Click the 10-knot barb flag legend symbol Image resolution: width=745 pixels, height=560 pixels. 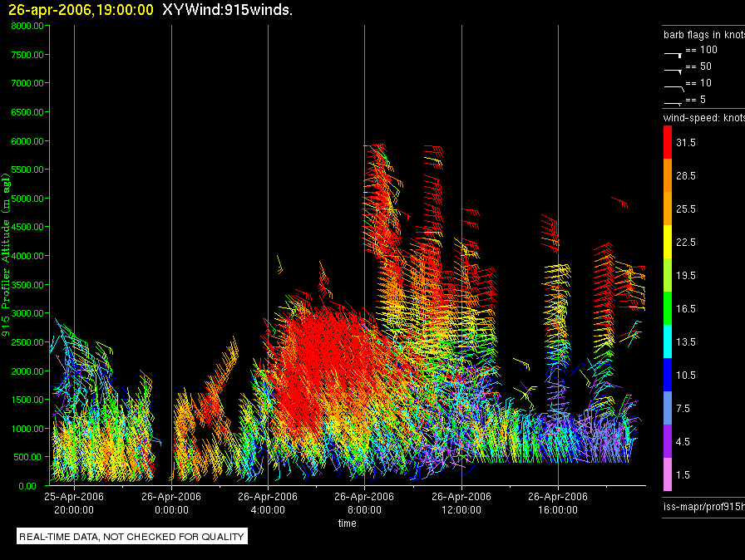coord(674,88)
